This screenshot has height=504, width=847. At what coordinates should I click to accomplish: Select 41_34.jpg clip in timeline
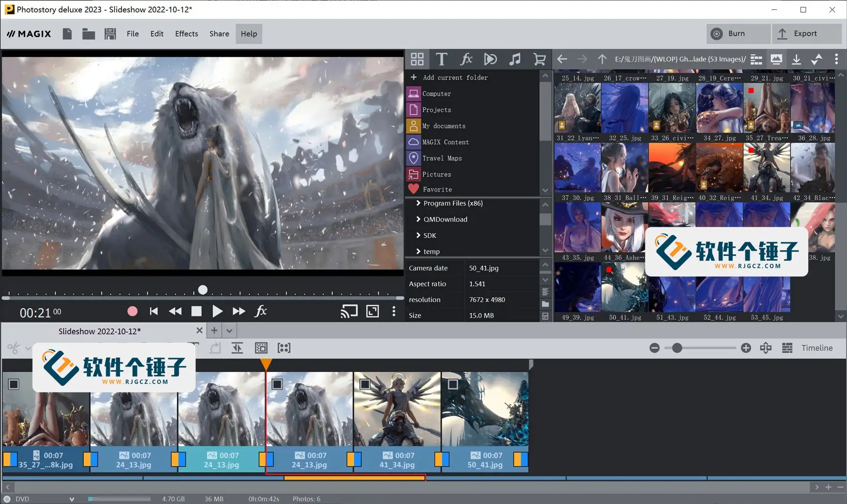397,422
